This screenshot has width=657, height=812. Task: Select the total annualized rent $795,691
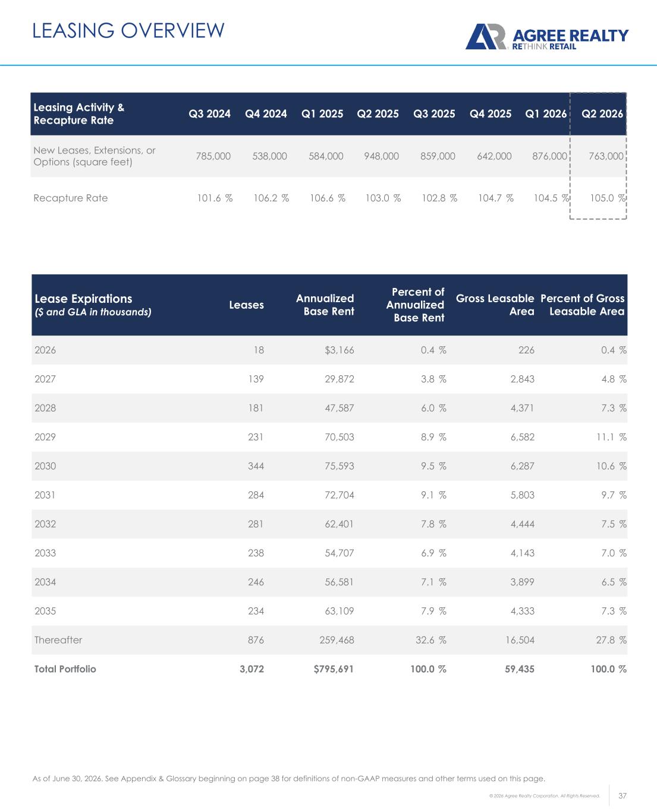334,669
